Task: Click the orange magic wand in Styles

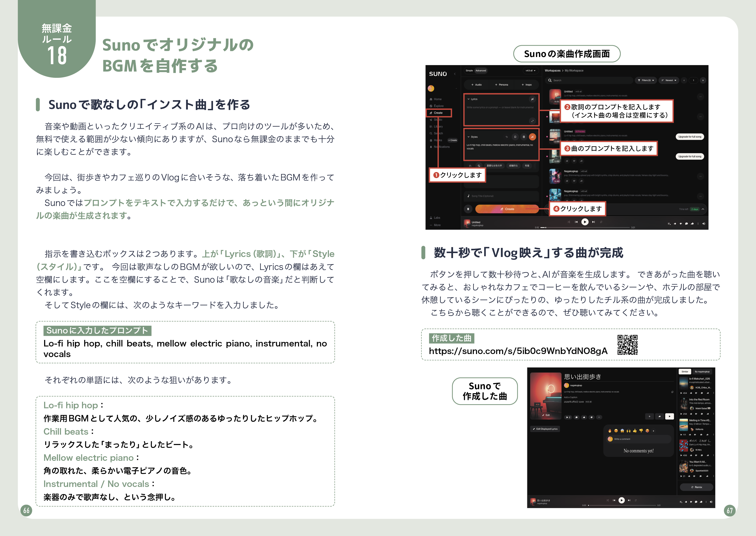Action: point(532,137)
